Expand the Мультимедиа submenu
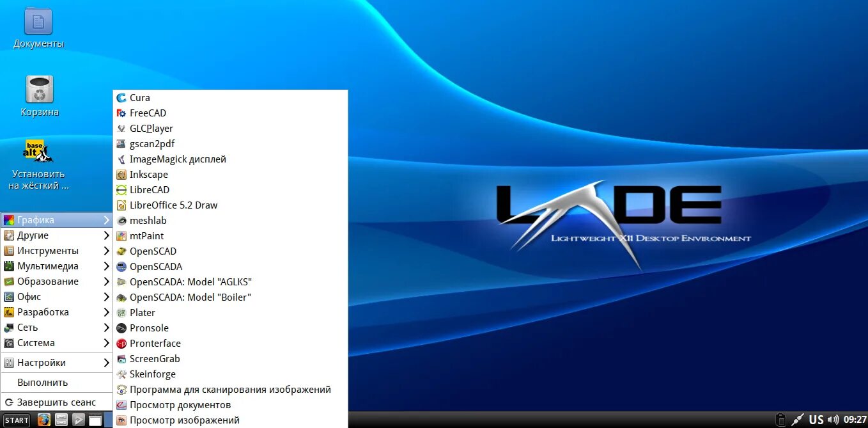This screenshot has width=868, height=428. point(56,266)
